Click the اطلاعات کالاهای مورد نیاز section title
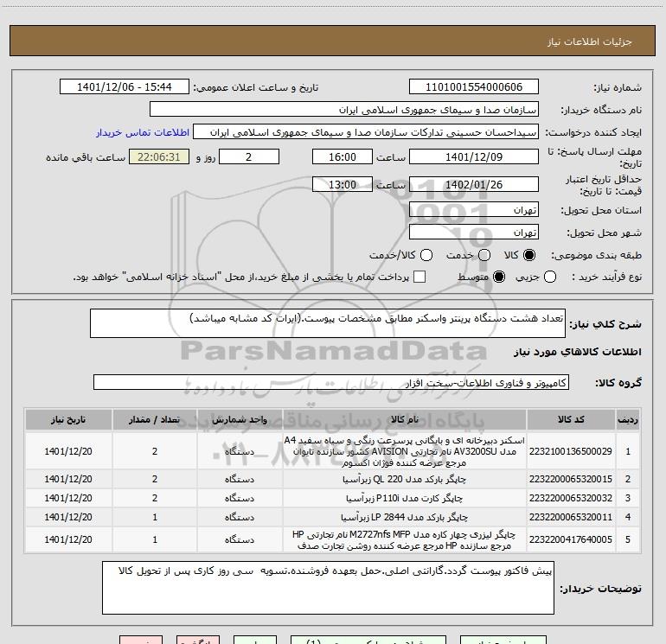 [x=577, y=352]
